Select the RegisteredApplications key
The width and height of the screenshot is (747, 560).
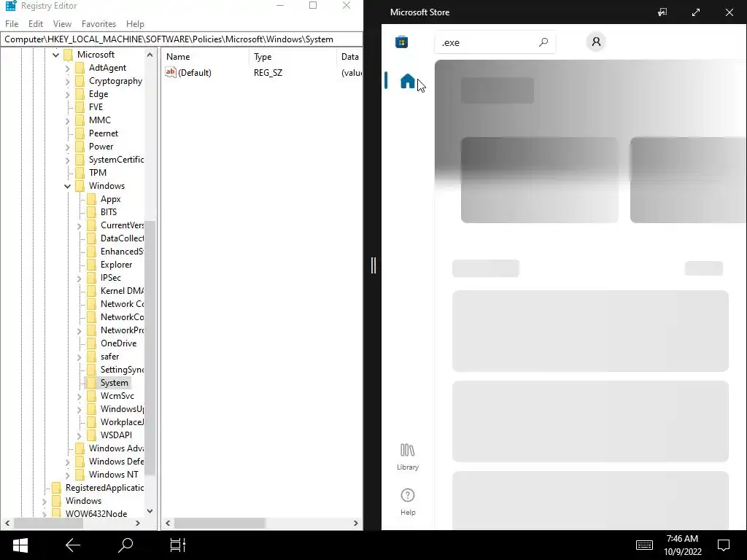click(x=104, y=488)
